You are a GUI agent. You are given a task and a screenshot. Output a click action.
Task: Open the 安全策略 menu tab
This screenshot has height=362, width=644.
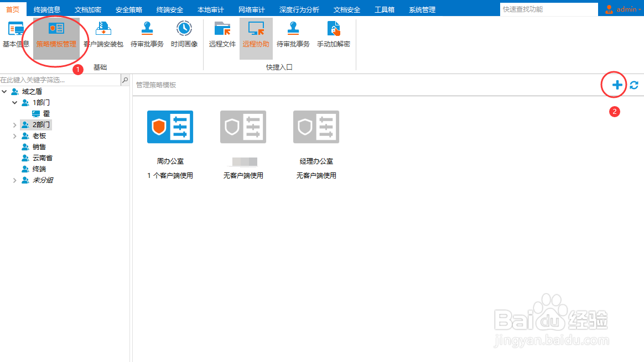[128, 9]
